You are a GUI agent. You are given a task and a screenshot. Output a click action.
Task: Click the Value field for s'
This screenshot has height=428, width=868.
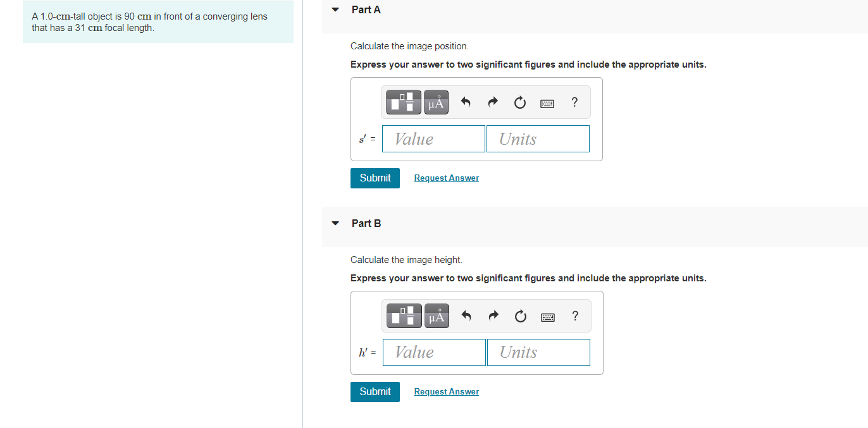[x=433, y=138]
